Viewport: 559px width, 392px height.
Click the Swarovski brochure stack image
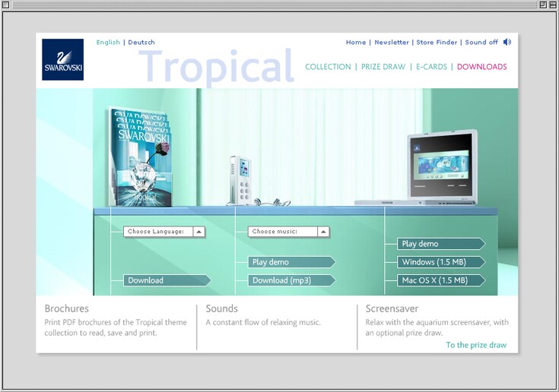click(x=140, y=156)
